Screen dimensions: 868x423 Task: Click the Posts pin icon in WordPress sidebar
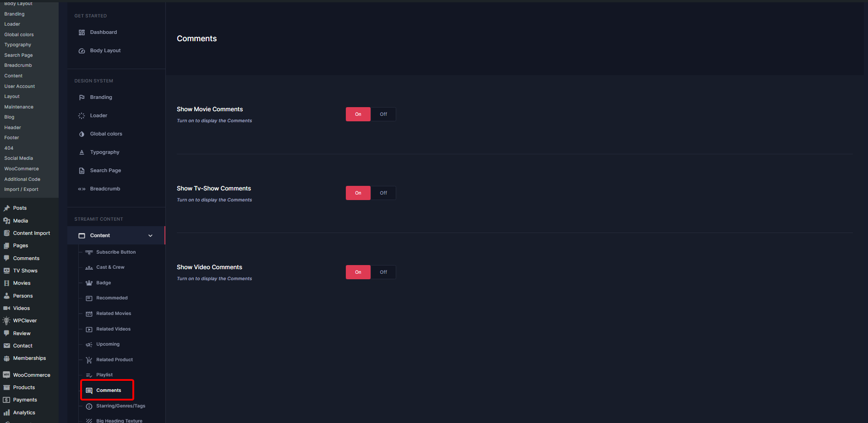click(x=7, y=208)
